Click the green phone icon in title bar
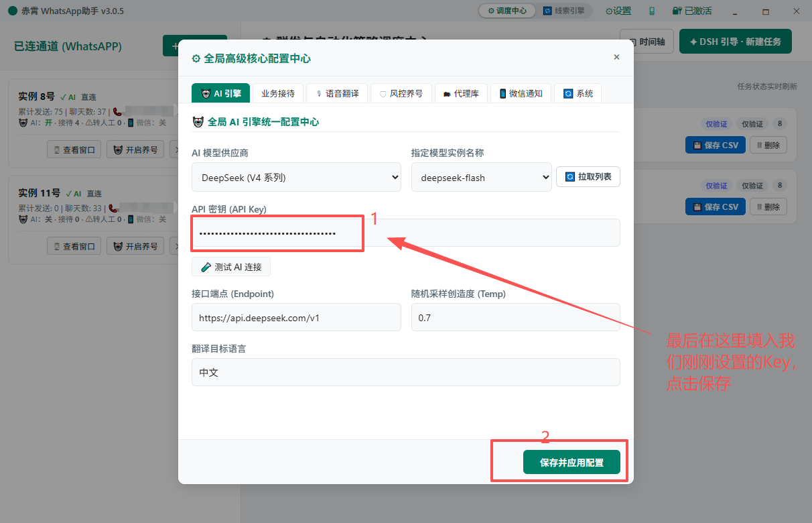Image resolution: width=812 pixels, height=523 pixels. coord(652,11)
